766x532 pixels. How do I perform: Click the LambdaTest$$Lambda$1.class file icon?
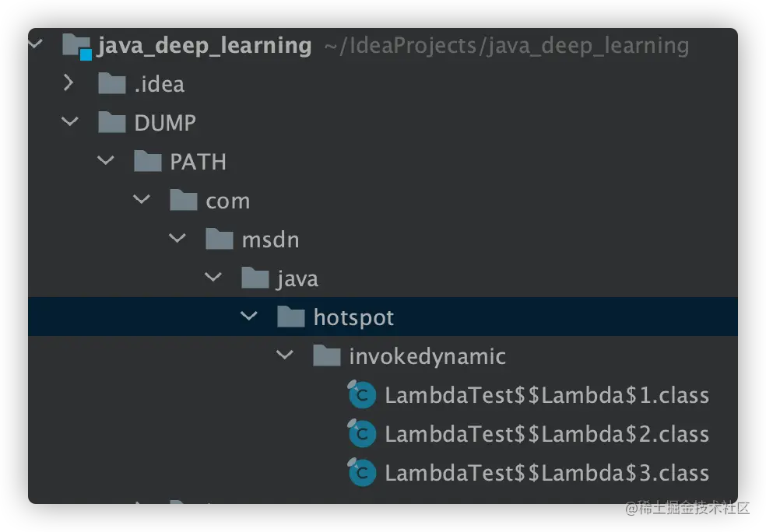point(361,394)
